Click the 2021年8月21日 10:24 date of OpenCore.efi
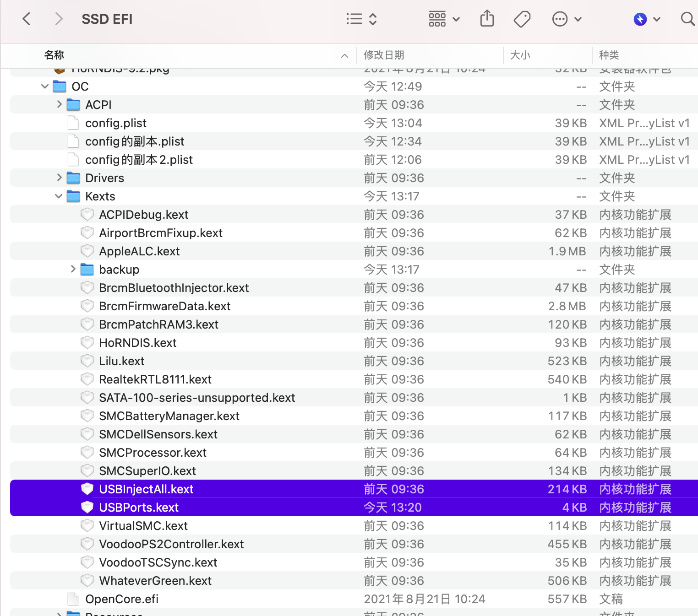This screenshot has width=698, height=616. coord(425,599)
